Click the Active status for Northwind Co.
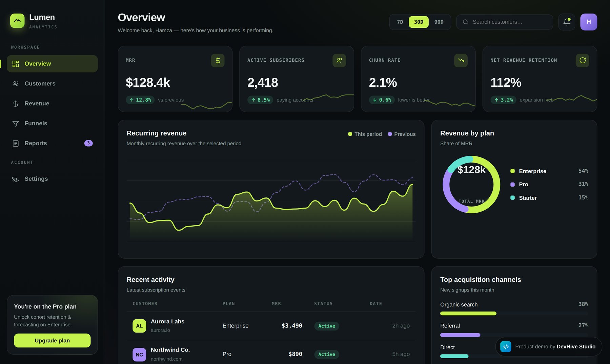 (x=327, y=355)
